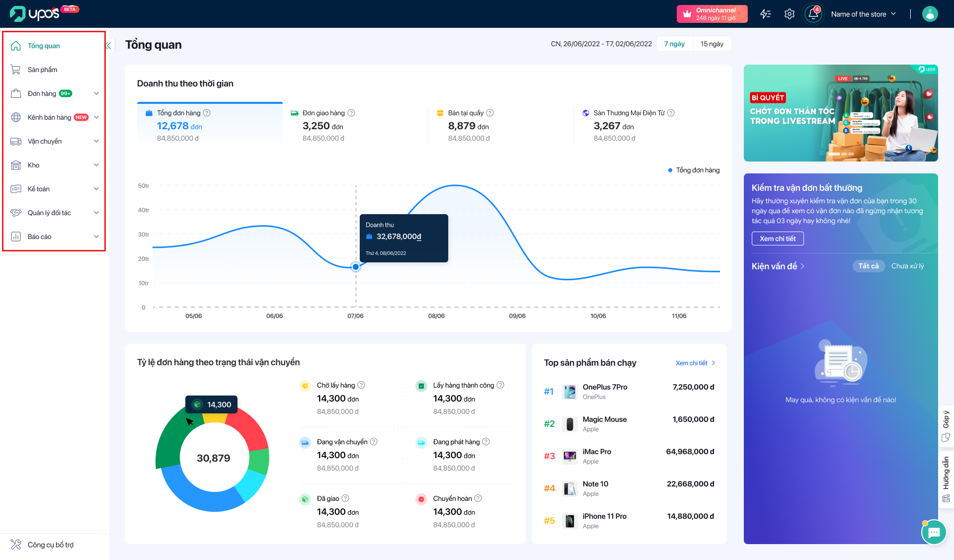Viewport: 954px width, 560px height.
Task: Open Công cụ bổ trợ tools icon
Action: 16,545
